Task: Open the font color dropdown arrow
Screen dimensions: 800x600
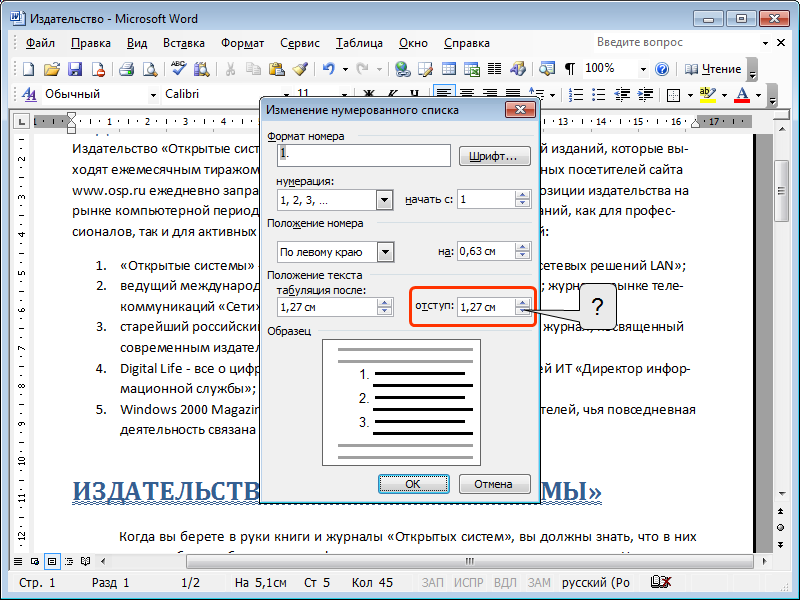Action: 758,95
